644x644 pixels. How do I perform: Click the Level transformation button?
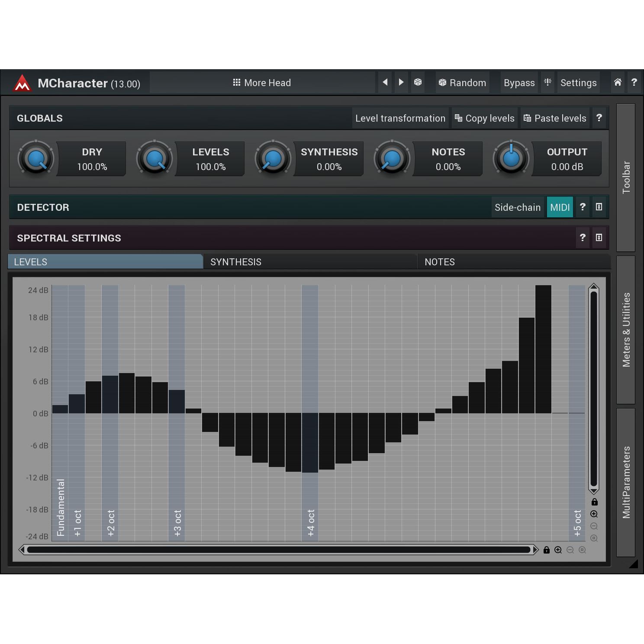click(400, 118)
